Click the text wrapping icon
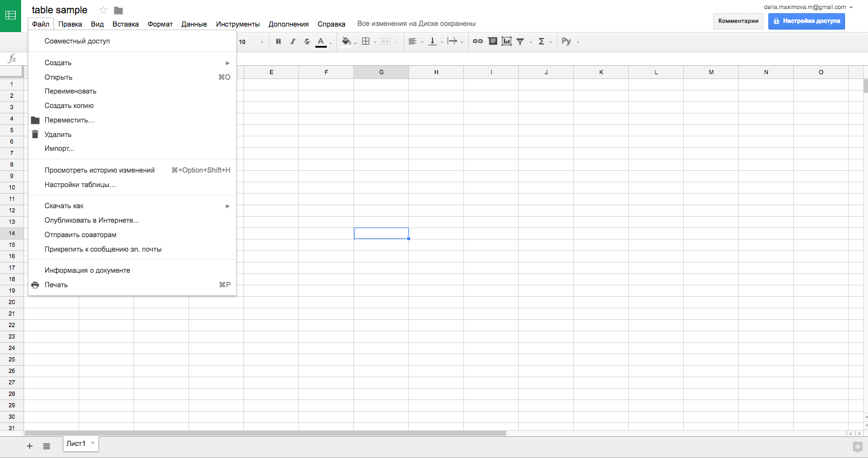868x458 pixels. 452,42
